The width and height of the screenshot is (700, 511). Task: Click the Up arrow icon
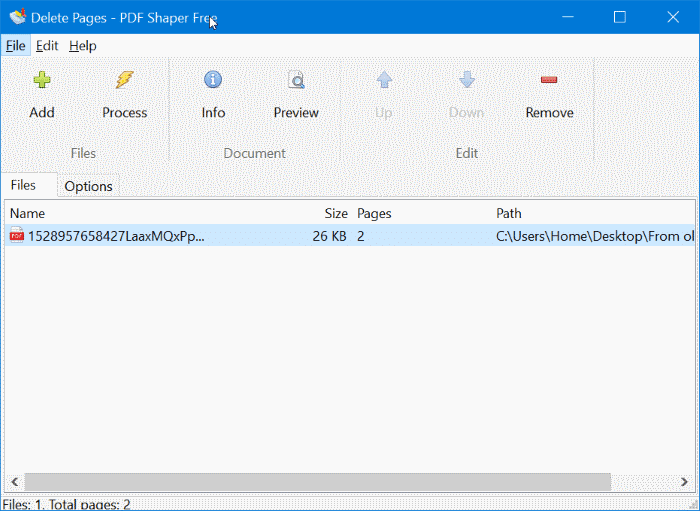pos(384,80)
